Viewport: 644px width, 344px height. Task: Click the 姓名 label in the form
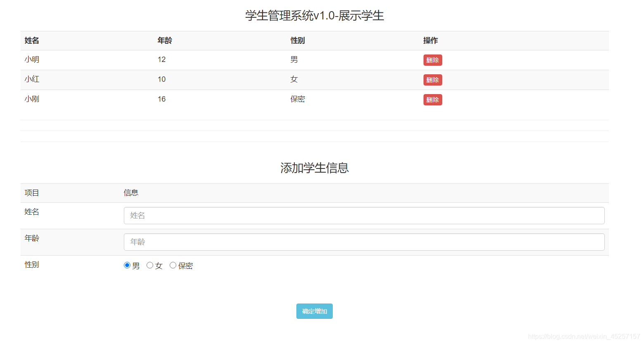pyautogui.click(x=32, y=212)
